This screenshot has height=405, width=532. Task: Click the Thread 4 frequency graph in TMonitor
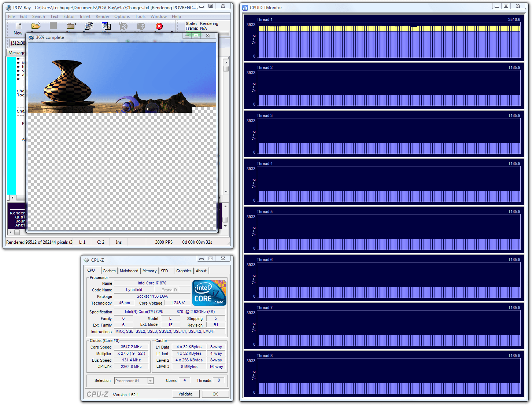pos(388,184)
